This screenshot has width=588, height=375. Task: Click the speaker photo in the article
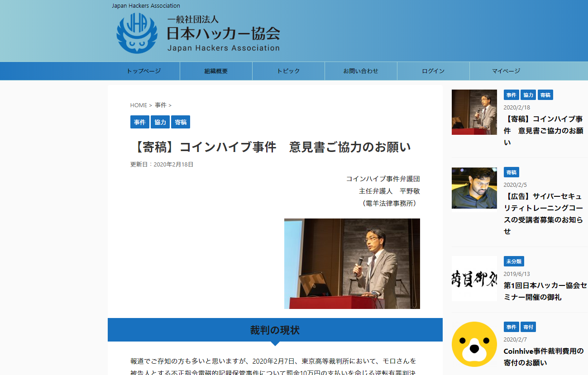pyautogui.click(x=352, y=263)
